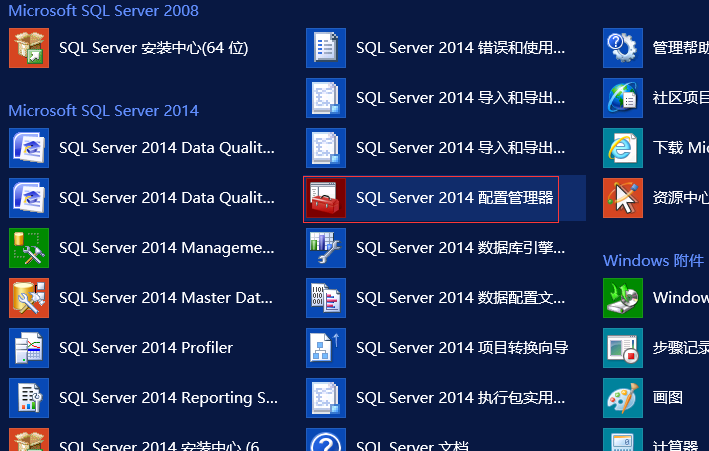This screenshot has height=451, width=709.
Task: Open SQL Server 2014 错误和使用 report icon
Action: coord(326,48)
